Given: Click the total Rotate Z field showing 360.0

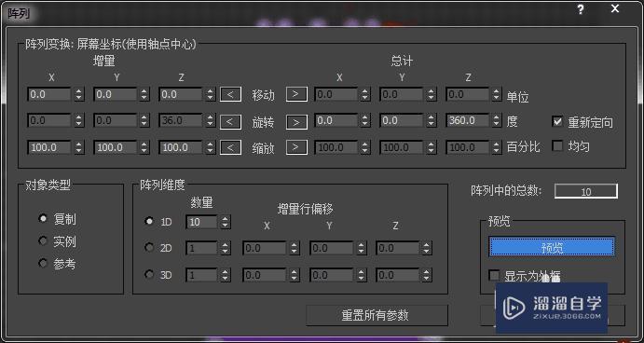Looking at the screenshot, I should pyautogui.click(x=468, y=121).
